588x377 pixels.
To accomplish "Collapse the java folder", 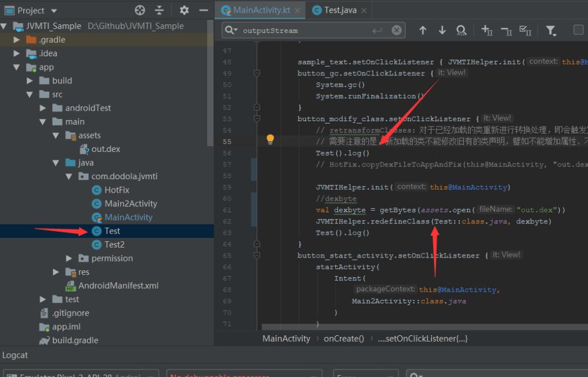I will (56, 163).
